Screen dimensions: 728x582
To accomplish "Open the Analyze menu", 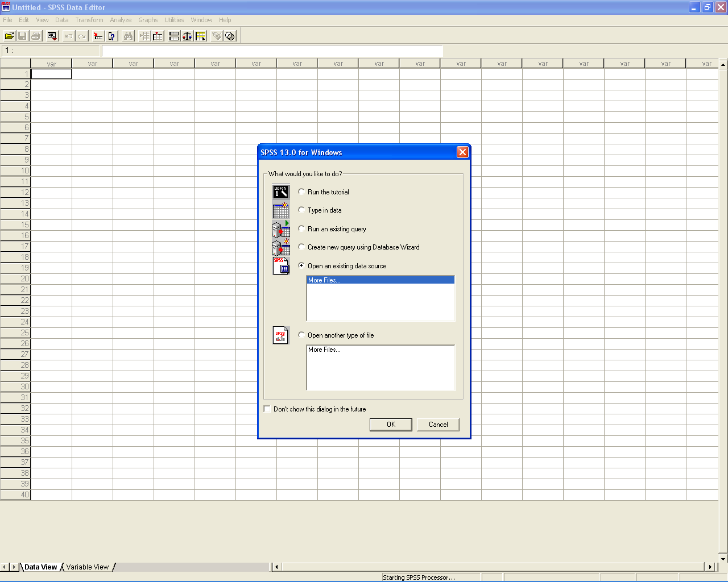I will coord(121,20).
